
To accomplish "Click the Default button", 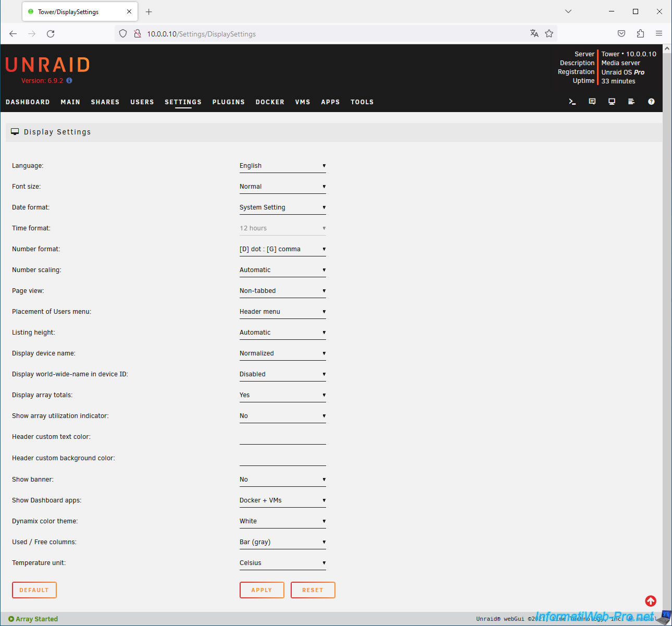I will tap(34, 590).
